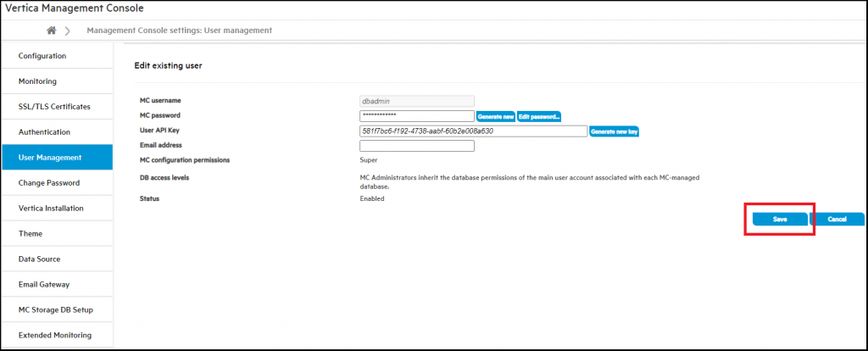868x351 pixels.
Task: Click the Email address input field
Action: coord(416,146)
